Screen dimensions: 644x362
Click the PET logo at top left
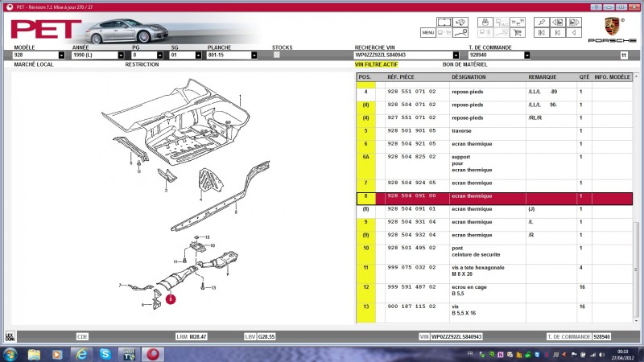46,30
